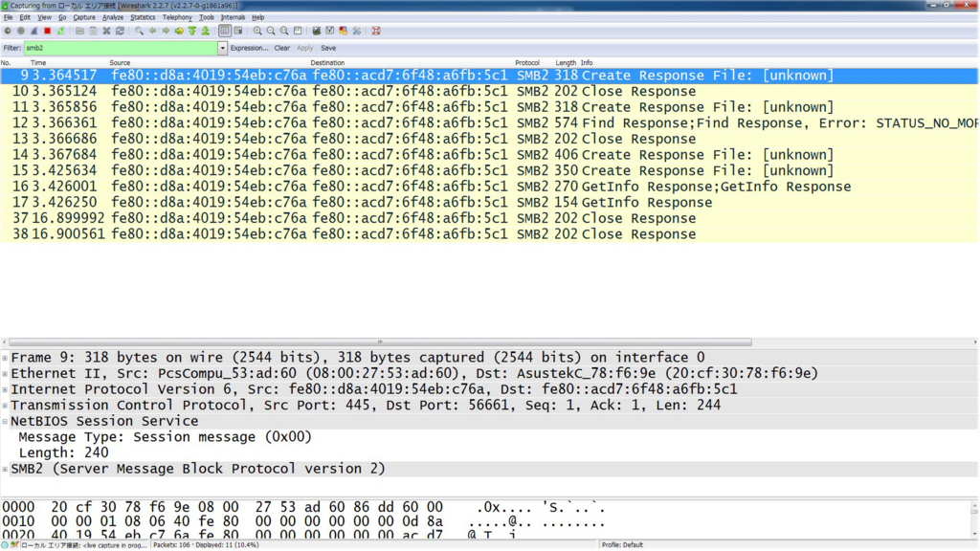Click expert info indicator in status bar
Viewport: 980px width, 551px height.
[5, 545]
